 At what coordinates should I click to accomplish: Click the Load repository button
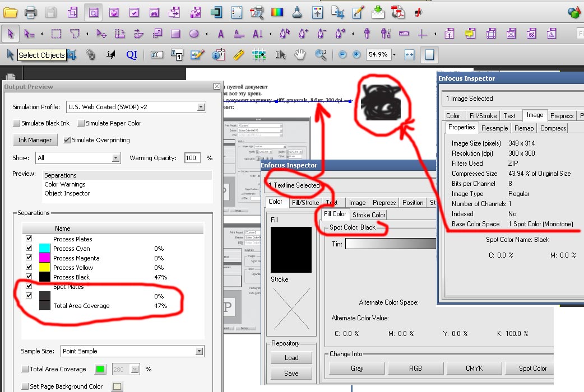291,358
